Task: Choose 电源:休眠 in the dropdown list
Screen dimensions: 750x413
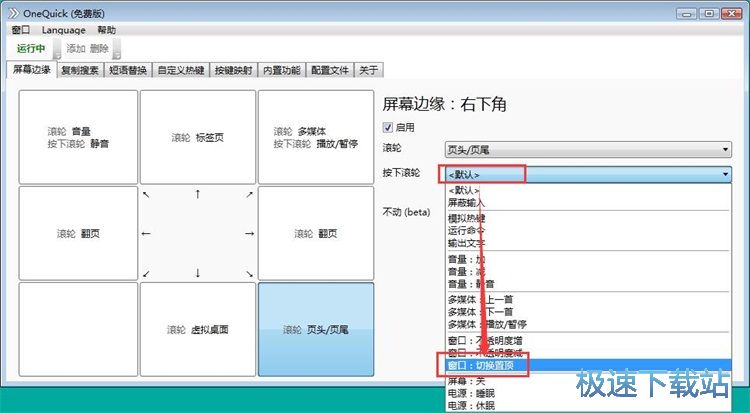Action: [588, 406]
